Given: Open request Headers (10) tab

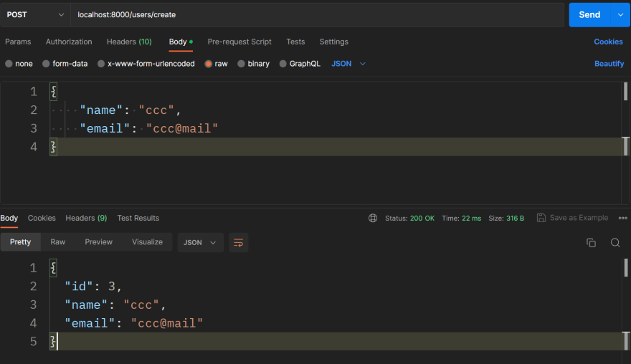Looking at the screenshot, I should (129, 42).
